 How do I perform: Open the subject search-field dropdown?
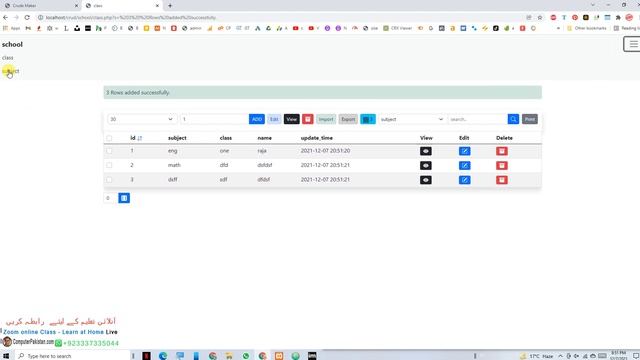[412, 119]
